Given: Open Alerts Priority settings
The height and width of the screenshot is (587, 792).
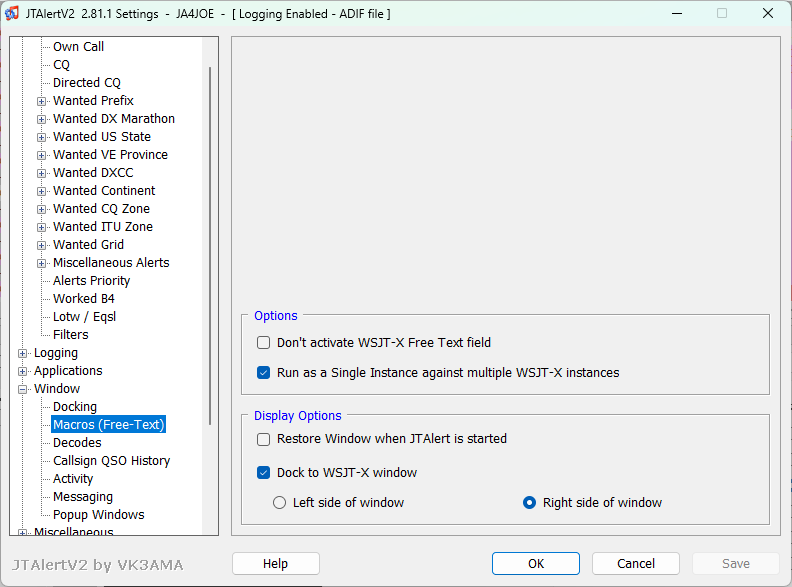Looking at the screenshot, I should pyautogui.click(x=91, y=280).
